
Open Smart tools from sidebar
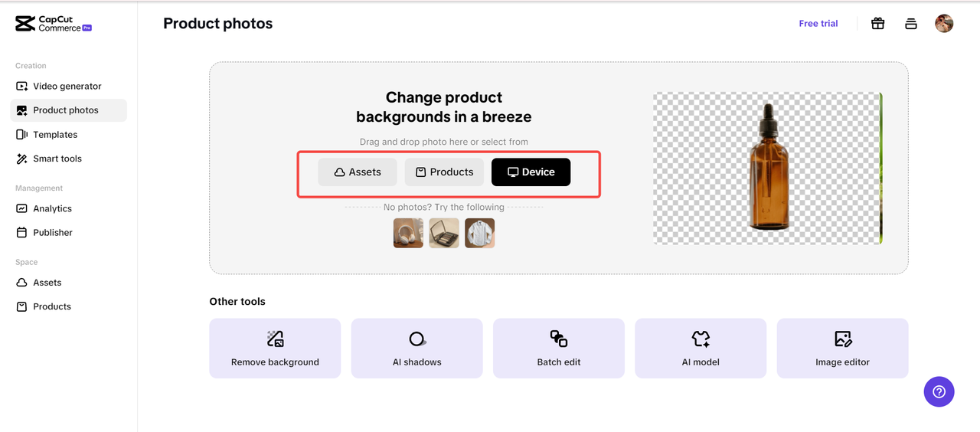(57, 159)
